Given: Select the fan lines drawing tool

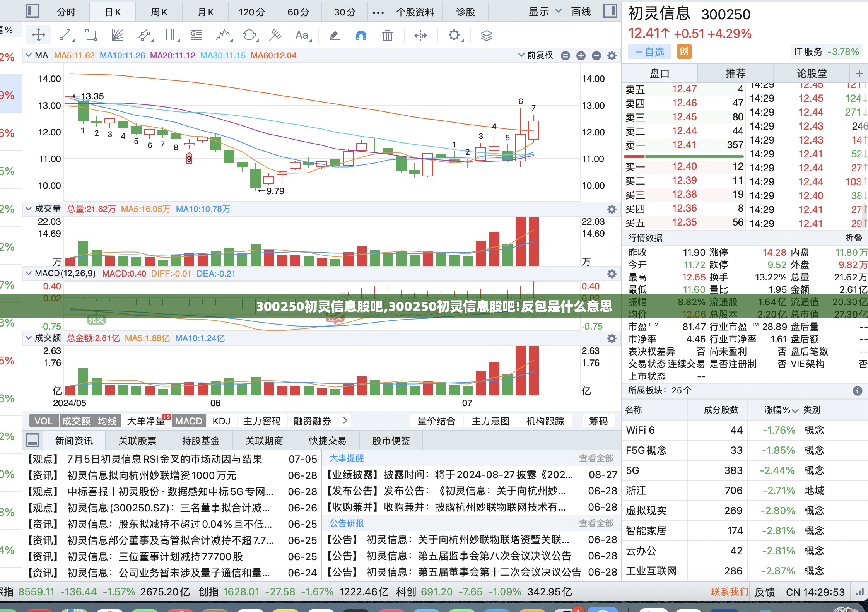Looking at the screenshot, I should pyautogui.click(x=117, y=35).
